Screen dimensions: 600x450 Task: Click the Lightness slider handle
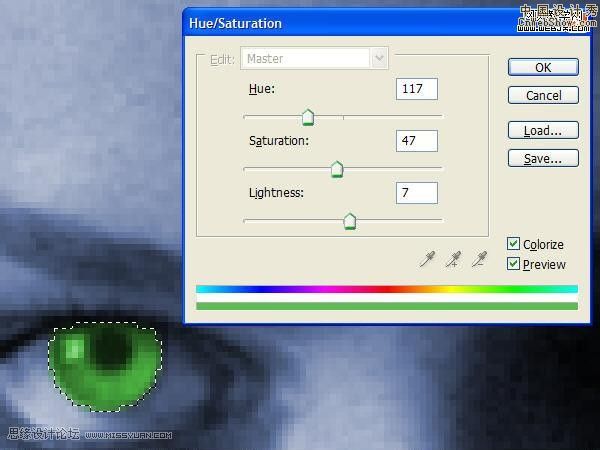350,221
